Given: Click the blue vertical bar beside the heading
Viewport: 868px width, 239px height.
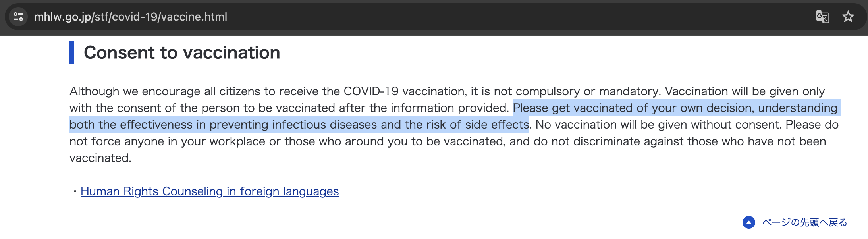Looking at the screenshot, I should coord(72,52).
